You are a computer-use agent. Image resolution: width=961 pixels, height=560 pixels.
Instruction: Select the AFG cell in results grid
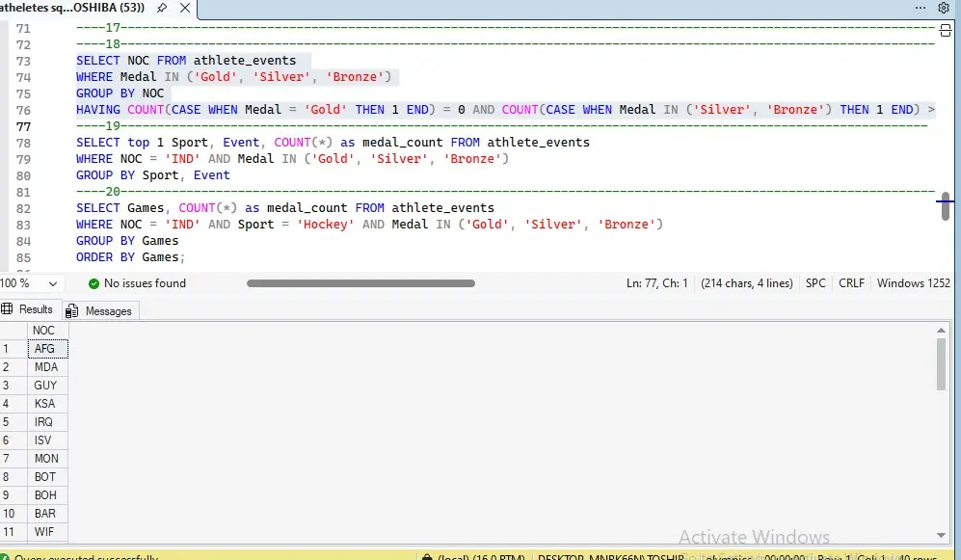(44, 348)
